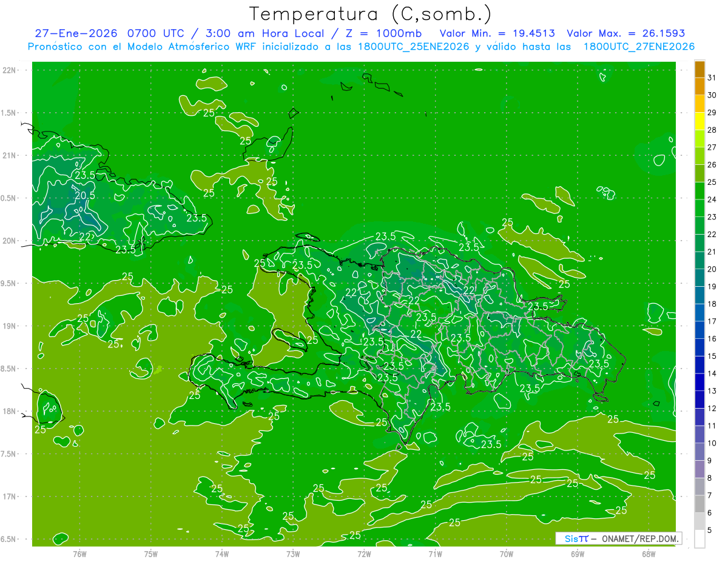Click the "8" value on the color scale
Screen dimensions: 728x562
click(710, 478)
